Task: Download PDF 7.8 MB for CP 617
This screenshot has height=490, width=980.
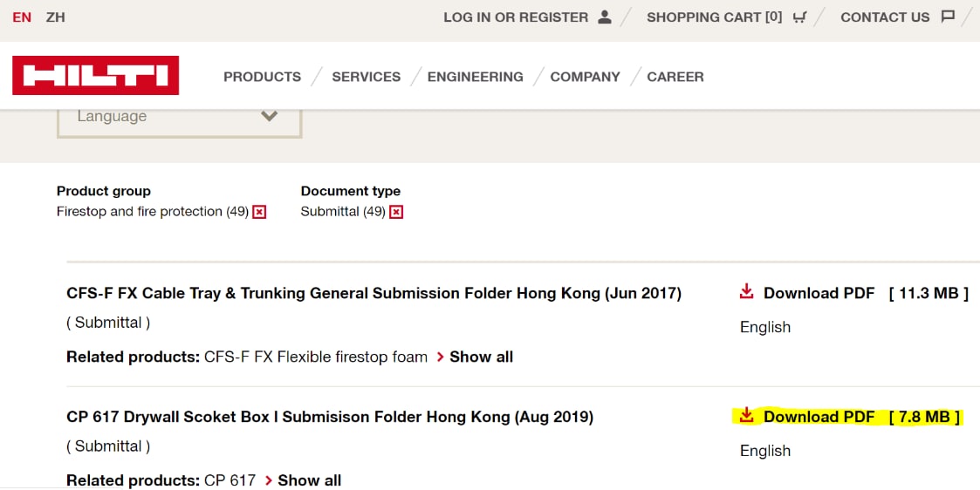Action: point(850,417)
